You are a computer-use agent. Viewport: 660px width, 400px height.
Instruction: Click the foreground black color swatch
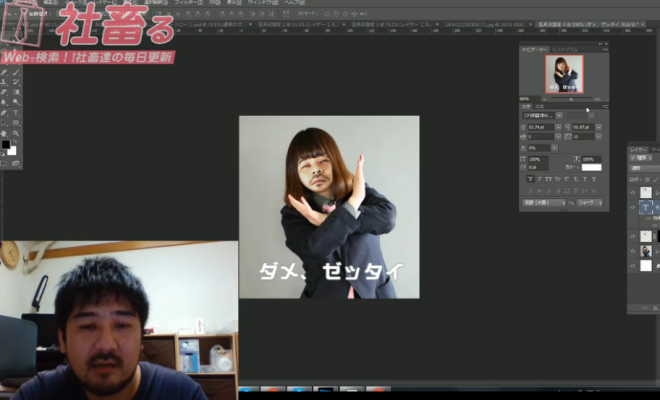5,146
